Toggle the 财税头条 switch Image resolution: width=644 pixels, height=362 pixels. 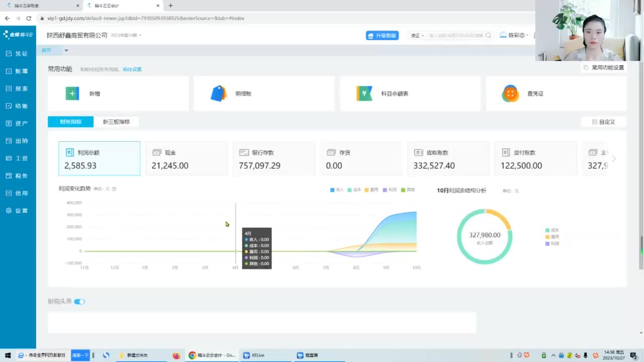pyautogui.click(x=79, y=302)
